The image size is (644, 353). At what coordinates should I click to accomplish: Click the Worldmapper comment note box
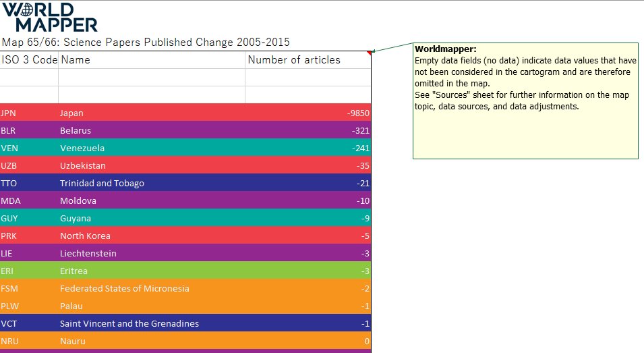(525, 101)
